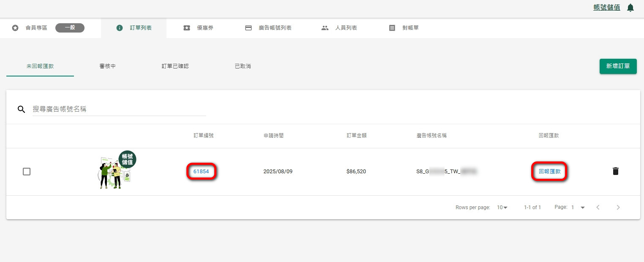
Task: Switch to the 審核中 tab
Action: coord(108,66)
